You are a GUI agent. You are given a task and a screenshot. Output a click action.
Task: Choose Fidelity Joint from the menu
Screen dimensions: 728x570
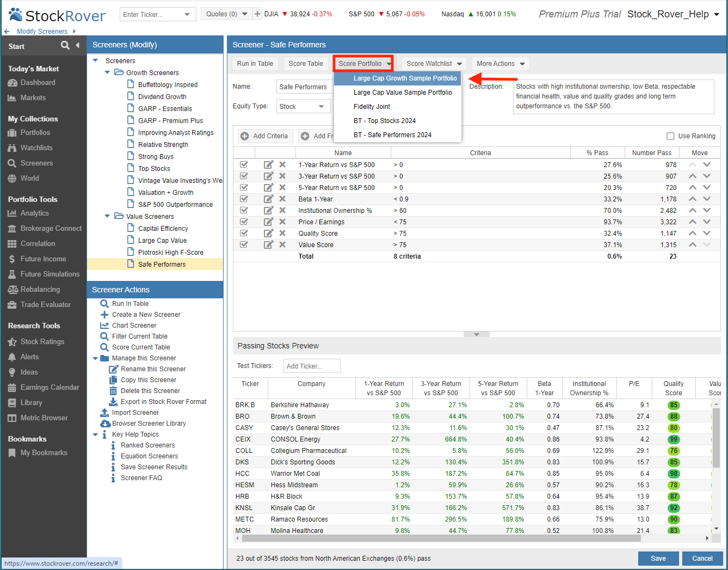398,107
